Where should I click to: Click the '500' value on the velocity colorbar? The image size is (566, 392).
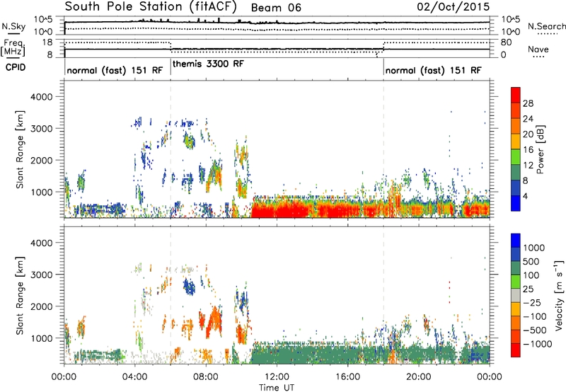(531, 262)
